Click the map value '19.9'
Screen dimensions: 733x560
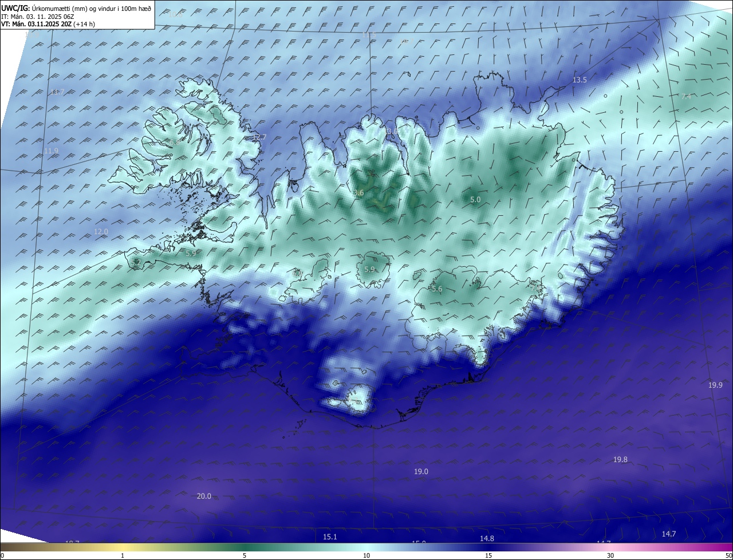pyautogui.click(x=715, y=385)
